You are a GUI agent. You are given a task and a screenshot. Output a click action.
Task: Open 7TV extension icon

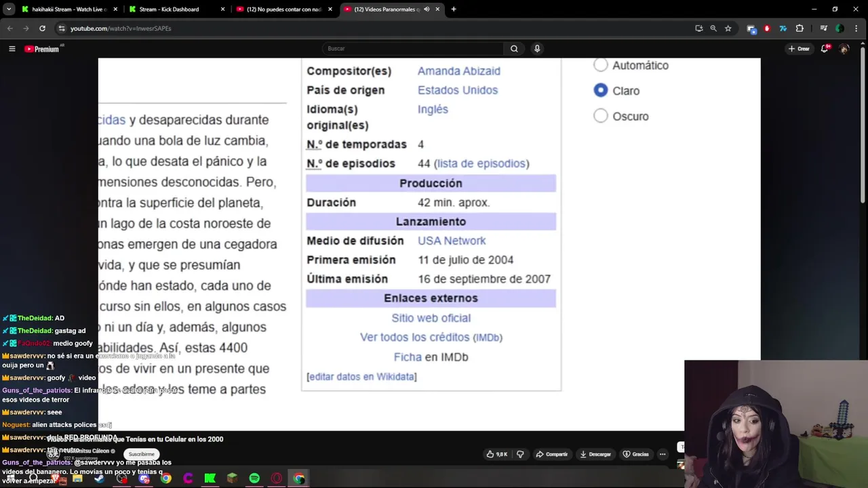pos(783,28)
